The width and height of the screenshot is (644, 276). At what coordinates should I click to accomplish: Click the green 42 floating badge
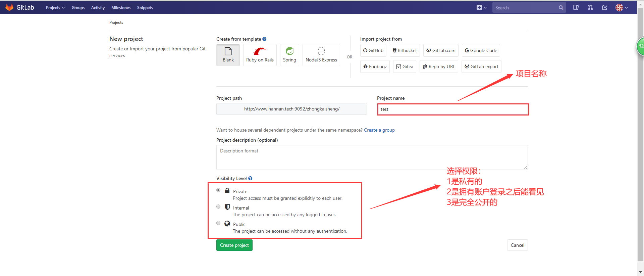pos(640,46)
